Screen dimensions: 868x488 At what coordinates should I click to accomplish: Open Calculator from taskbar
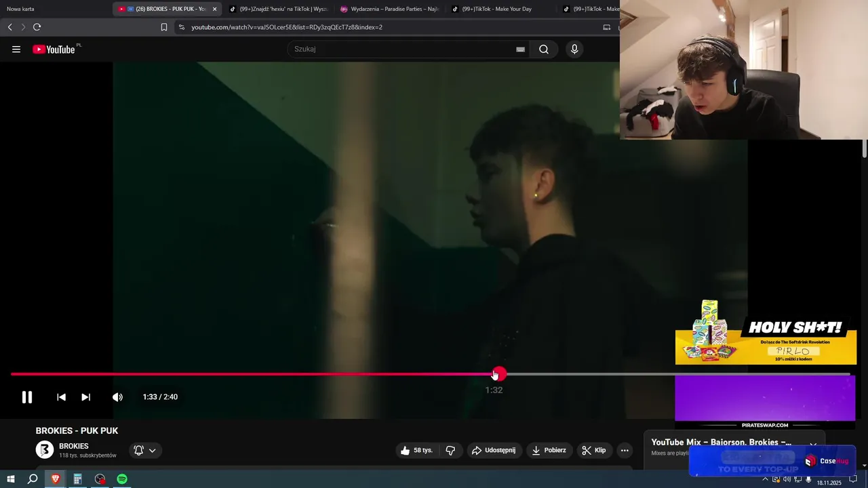(77, 479)
